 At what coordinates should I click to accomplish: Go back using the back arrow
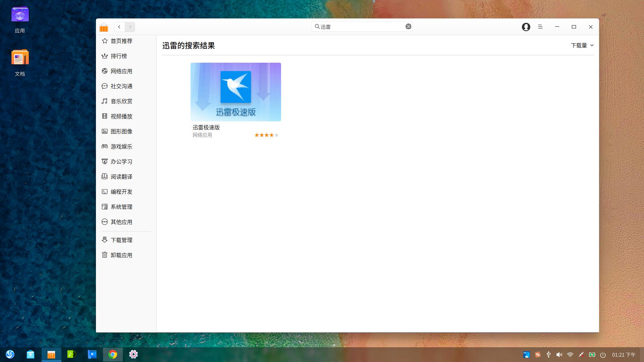pos(119,27)
